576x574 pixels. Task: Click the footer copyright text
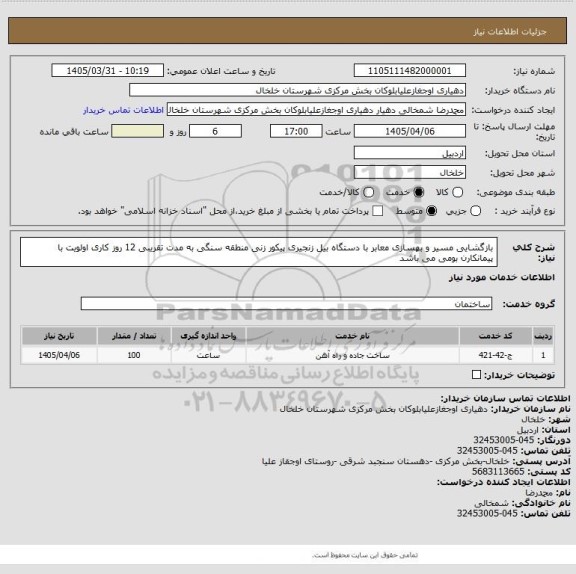click(x=364, y=555)
